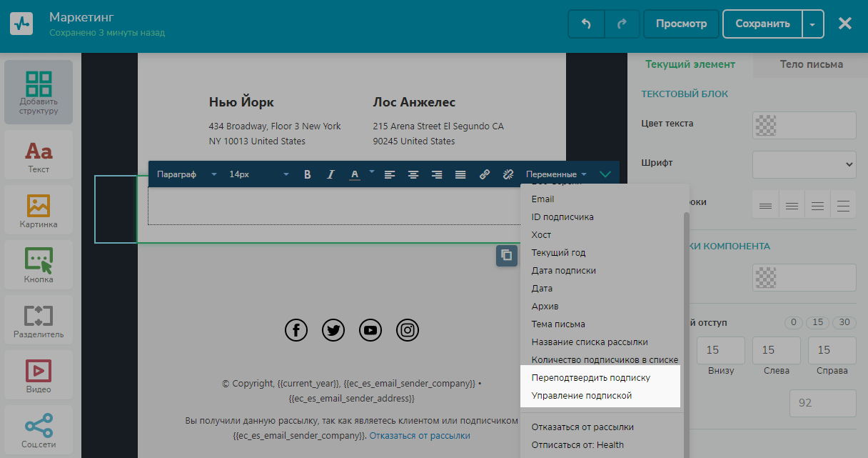Click the insert link icon
This screenshot has height=458, width=868.
tap(485, 174)
